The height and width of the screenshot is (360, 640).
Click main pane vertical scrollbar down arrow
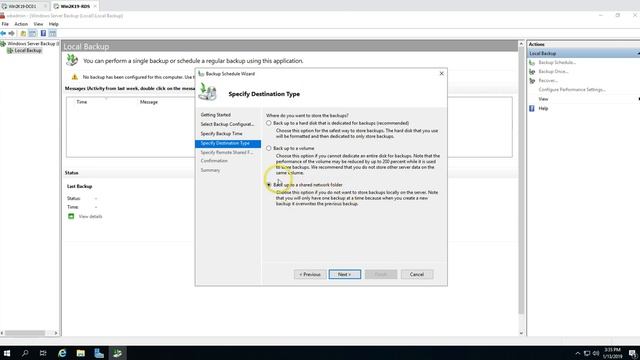(x=521, y=333)
